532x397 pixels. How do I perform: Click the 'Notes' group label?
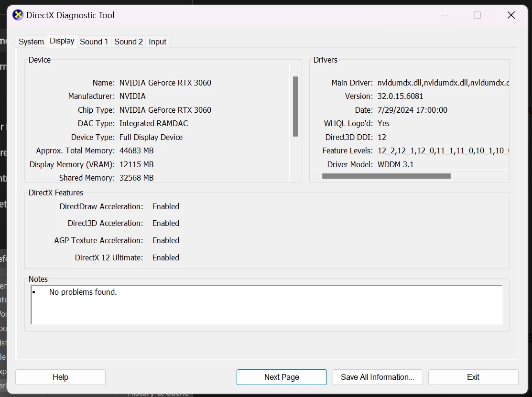click(x=38, y=279)
